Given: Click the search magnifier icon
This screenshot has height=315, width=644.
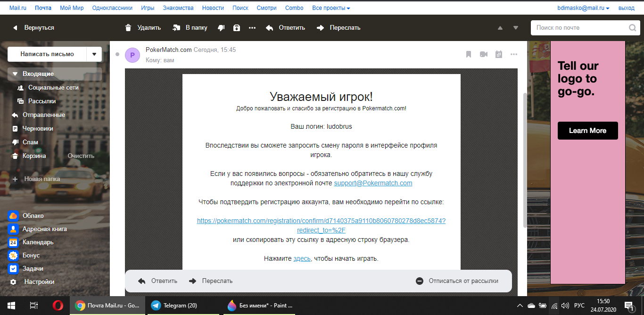Looking at the screenshot, I should coord(632,28).
